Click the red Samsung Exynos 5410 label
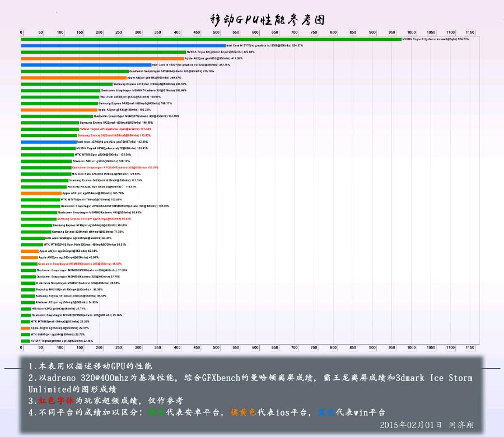The width and height of the screenshot is (504, 437). pos(94,219)
